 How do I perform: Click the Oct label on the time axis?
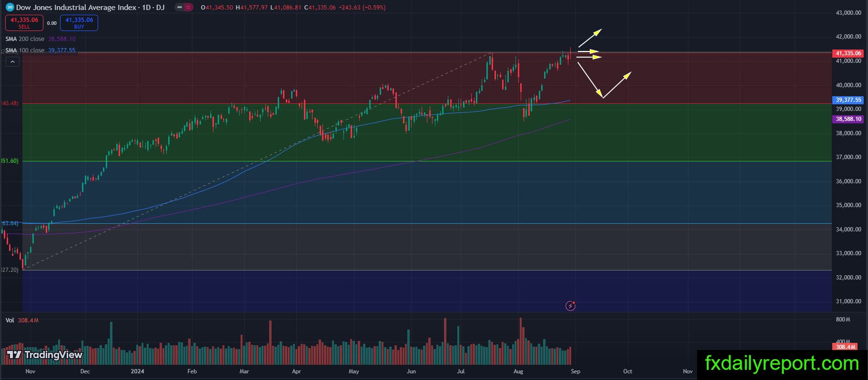click(628, 371)
